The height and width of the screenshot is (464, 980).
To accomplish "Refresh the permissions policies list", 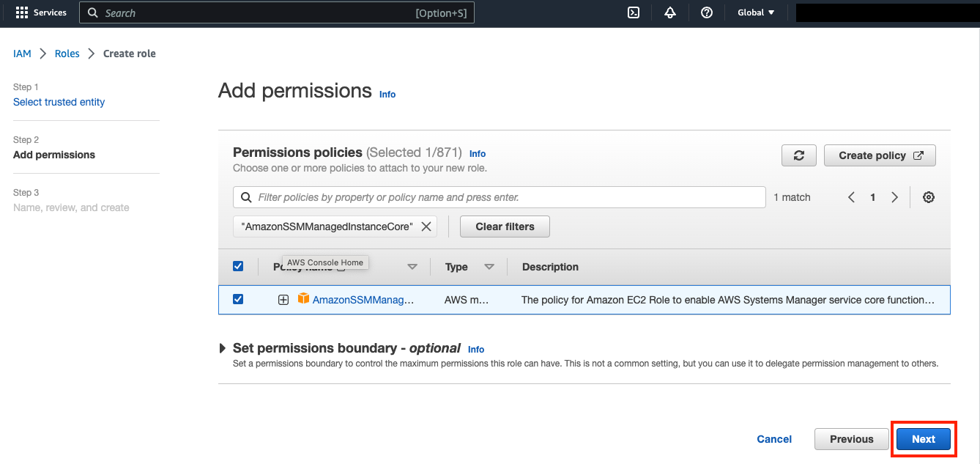I will coord(799,155).
